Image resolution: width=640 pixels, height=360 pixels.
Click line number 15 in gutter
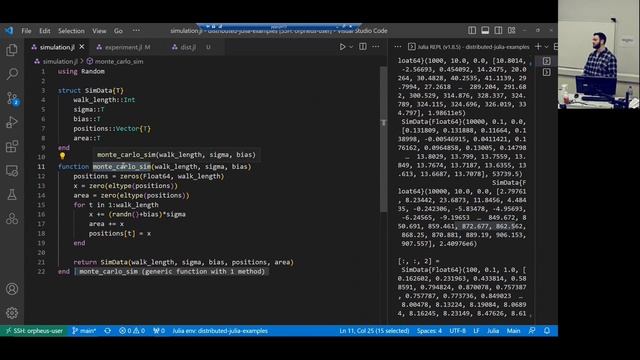click(x=41, y=205)
